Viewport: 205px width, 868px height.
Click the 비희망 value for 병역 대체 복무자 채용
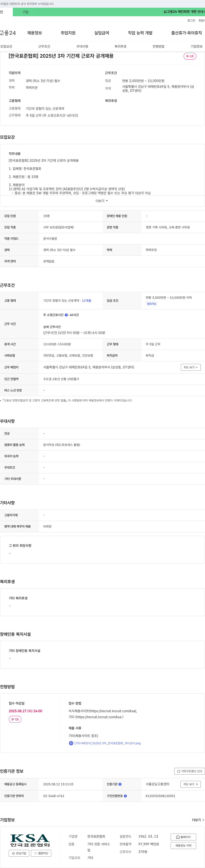[47, 526]
